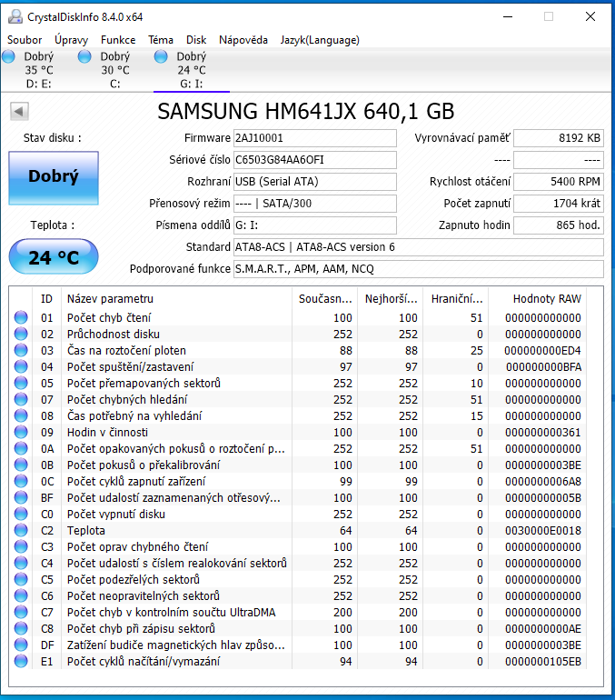Click status orb of attribute 0C row
615x700 pixels.
(x=21, y=481)
